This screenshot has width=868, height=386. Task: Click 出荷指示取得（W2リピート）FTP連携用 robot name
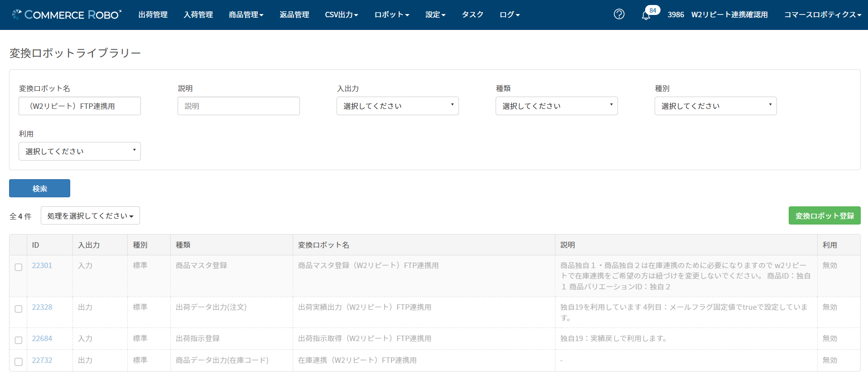click(x=365, y=338)
